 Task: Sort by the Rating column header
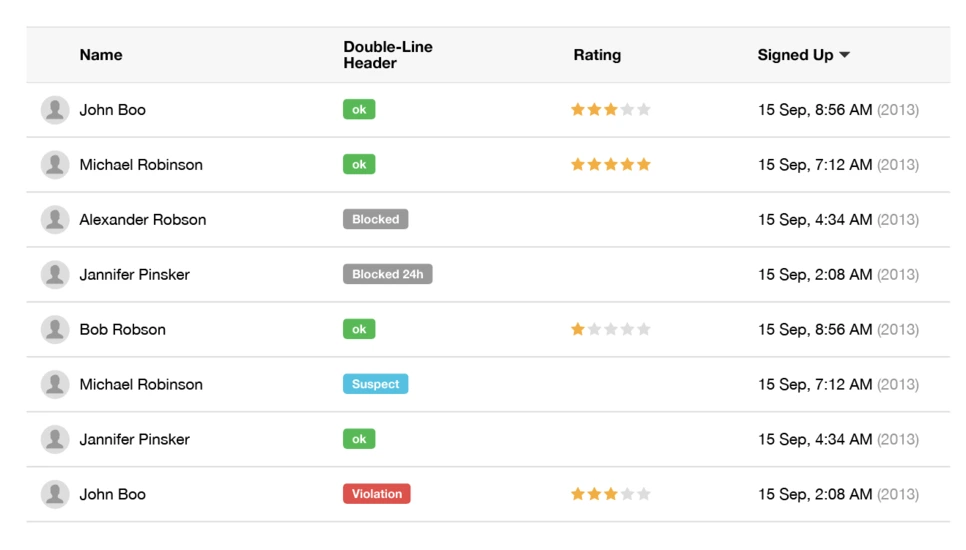tap(597, 55)
